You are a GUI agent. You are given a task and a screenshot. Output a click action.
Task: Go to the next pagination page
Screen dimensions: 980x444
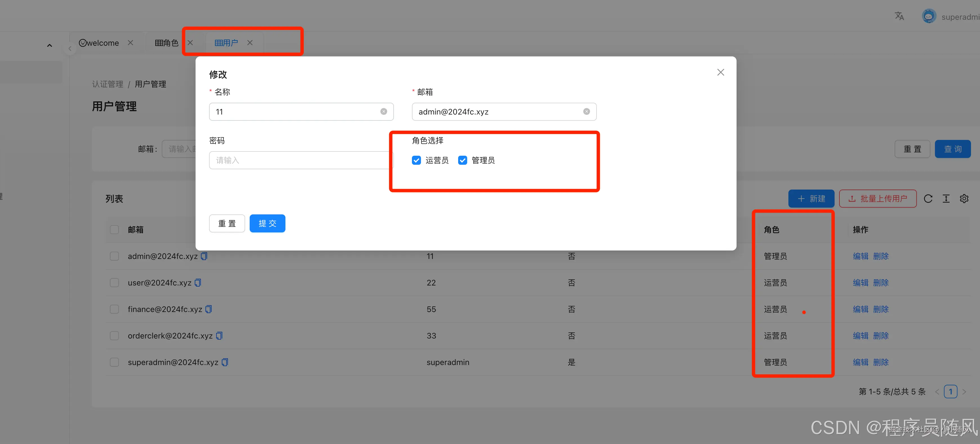[x=964, y=392]
